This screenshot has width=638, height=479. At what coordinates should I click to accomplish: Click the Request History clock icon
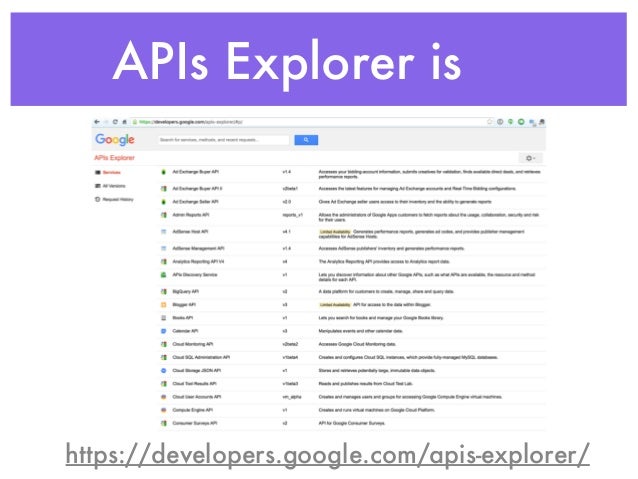[98, 199]
